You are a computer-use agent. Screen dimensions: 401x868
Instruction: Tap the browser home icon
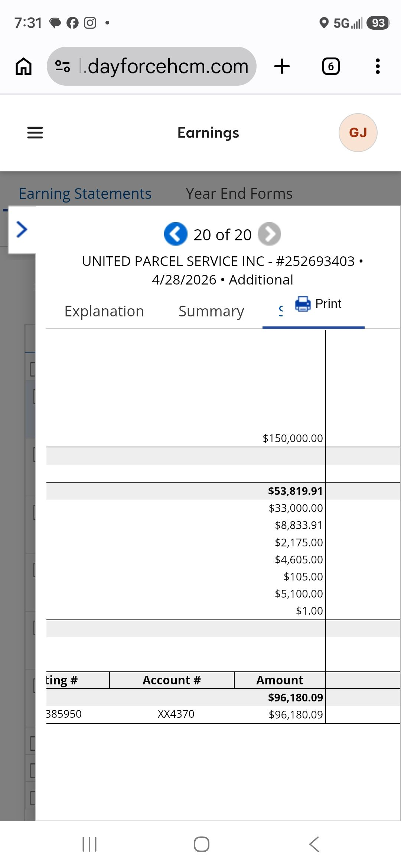coord(23,66)
